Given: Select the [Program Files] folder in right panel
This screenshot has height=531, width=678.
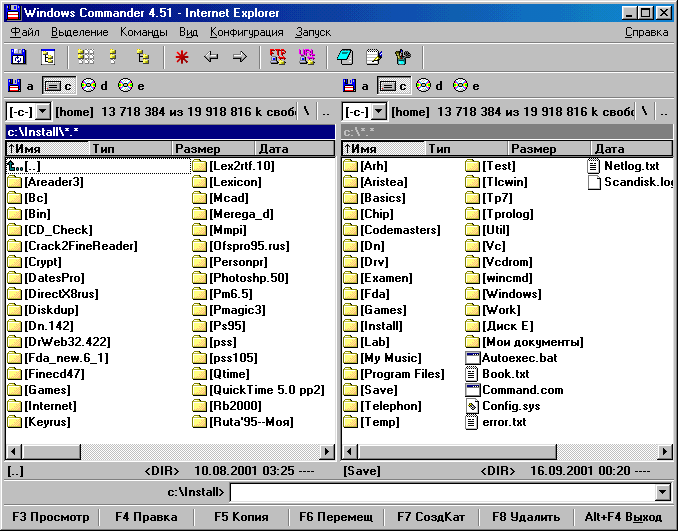Looking at the screenshot, I should pyautogui.click(x=394, y=374).
